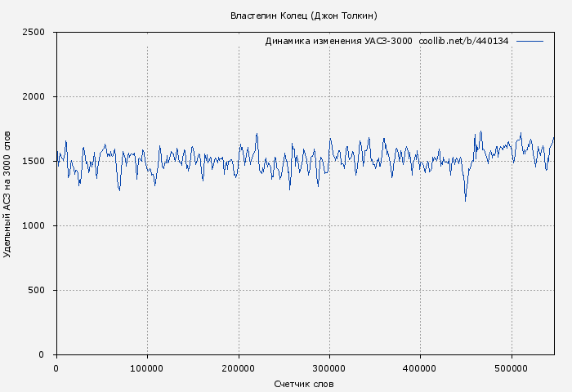Image resolution: width=572 pixels, height=392 pixels.
Task: Click the 300000 x-axis tick label
Action: 329,369
